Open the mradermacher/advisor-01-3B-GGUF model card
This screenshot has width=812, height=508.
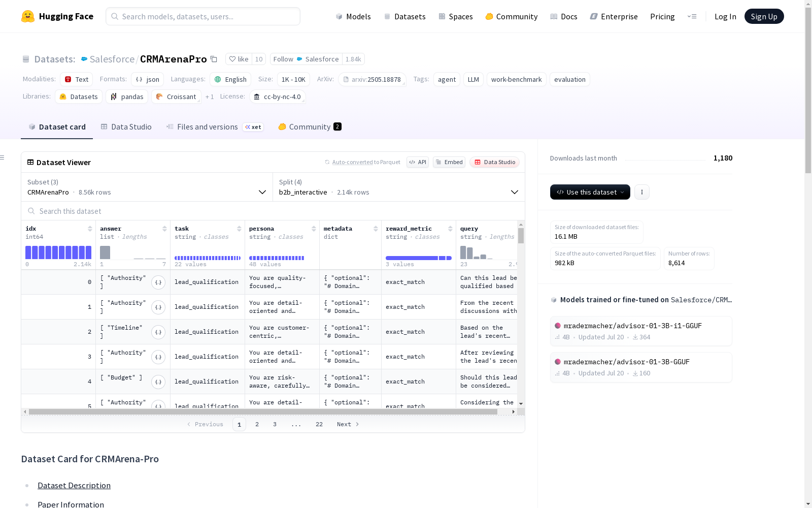click(x=641, y=367)
